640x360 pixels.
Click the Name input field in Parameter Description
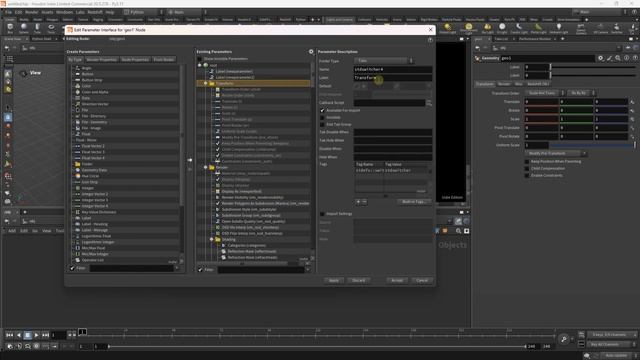(x=393, y=69)
